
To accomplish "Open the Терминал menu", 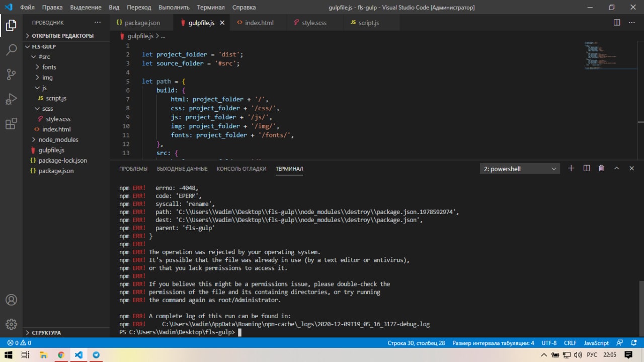I will coord(211,8).
